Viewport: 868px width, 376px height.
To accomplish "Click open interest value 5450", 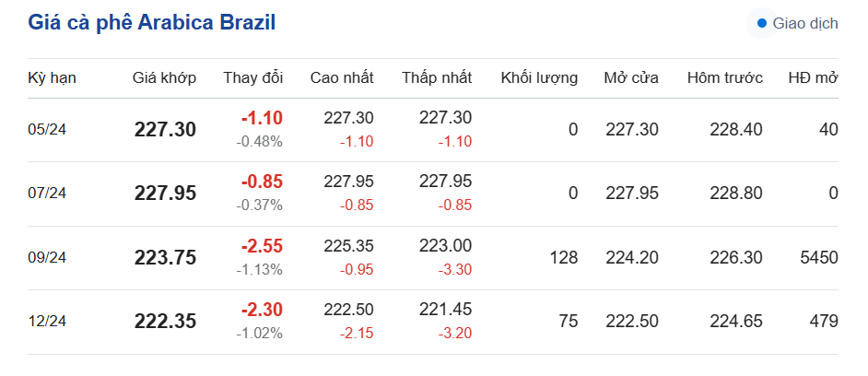I will point(818,258).
